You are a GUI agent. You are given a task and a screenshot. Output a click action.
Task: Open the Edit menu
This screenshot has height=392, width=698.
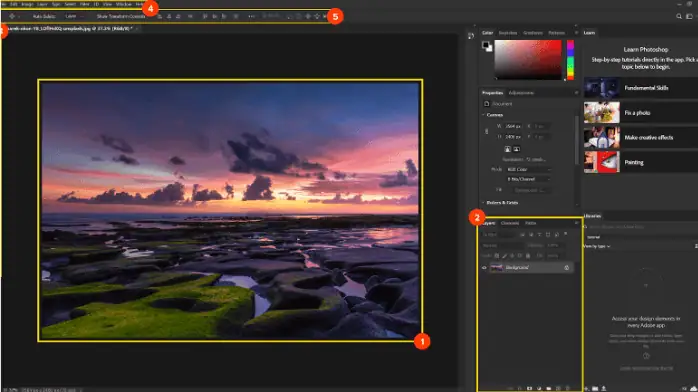point(14,4)
